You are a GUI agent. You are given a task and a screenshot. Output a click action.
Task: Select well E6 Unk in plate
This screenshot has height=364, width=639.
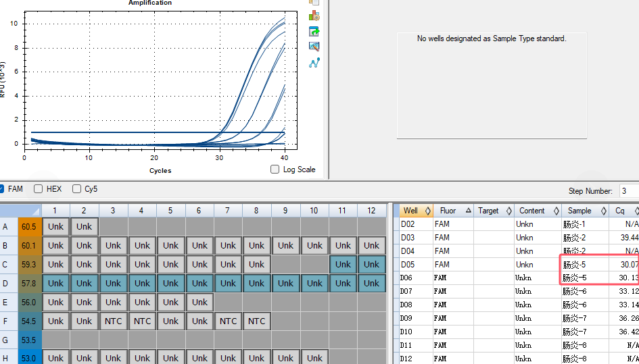pyautogui.click(x=199, y=302)
